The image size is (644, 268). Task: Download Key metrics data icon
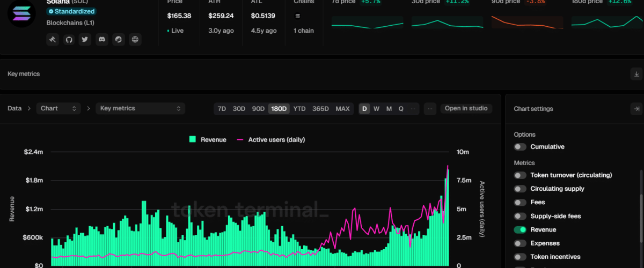[x=636, y=74]
